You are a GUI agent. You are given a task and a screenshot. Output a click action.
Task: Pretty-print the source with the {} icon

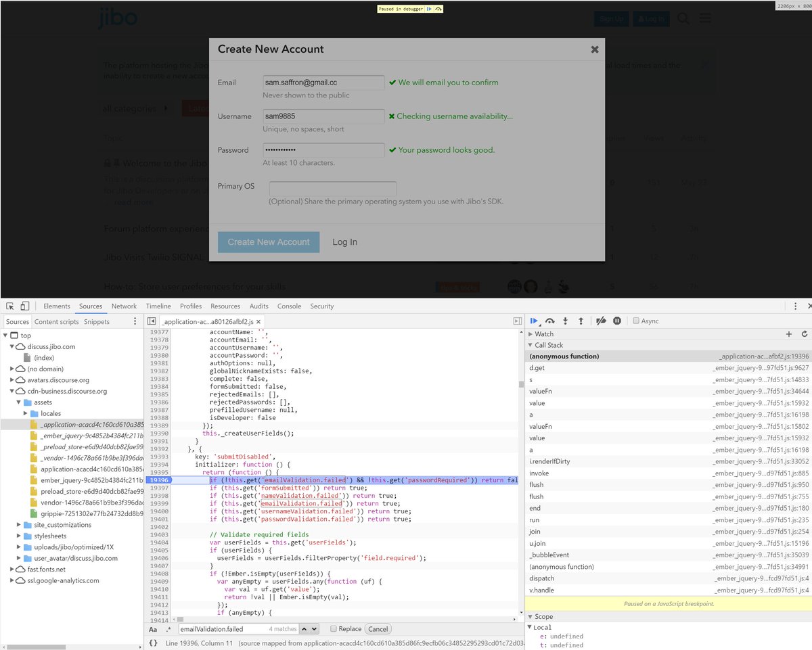tap(153, 643)
